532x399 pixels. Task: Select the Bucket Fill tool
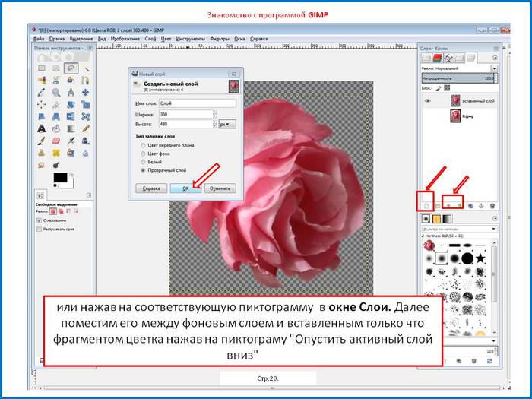[x=56, y=128]
